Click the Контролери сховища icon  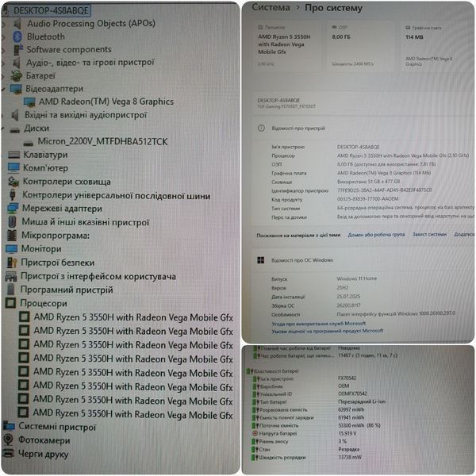coord(13,182)
